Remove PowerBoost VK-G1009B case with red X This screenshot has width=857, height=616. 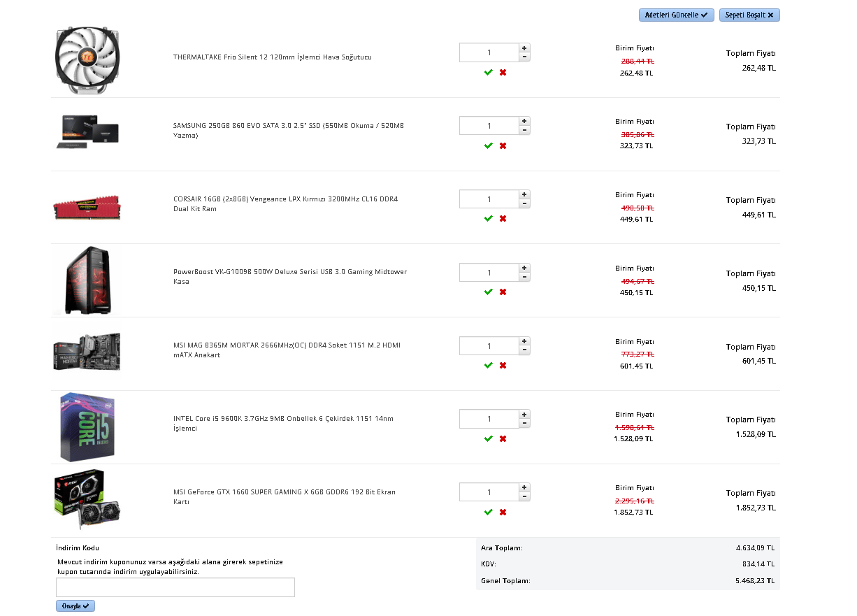tap(503, 292)
